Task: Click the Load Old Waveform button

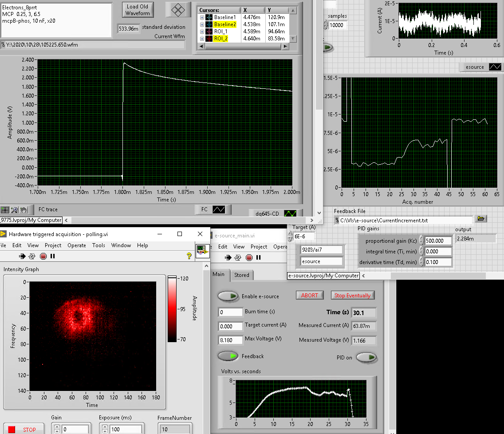Action: click(138, 10)
